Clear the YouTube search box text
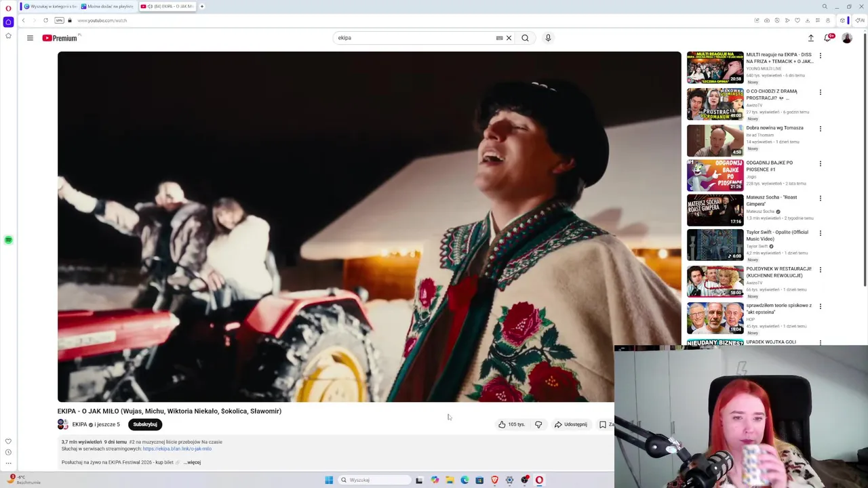 pyautogui.click(x=509, y=38)
